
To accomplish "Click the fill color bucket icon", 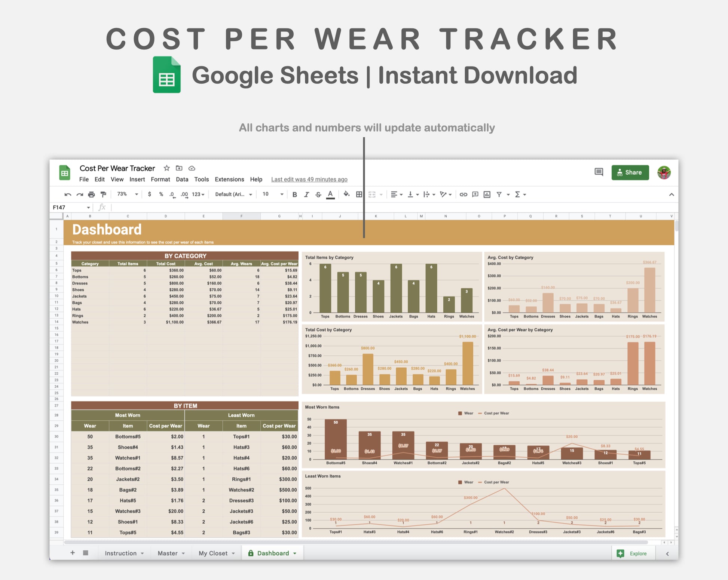I will point(346,194).
